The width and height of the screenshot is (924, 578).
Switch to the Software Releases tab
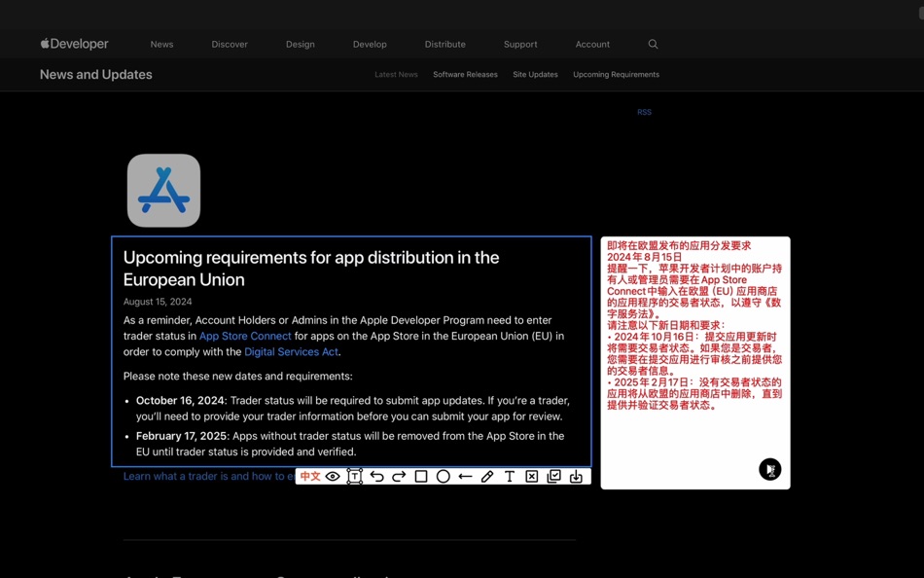[465, 74]
